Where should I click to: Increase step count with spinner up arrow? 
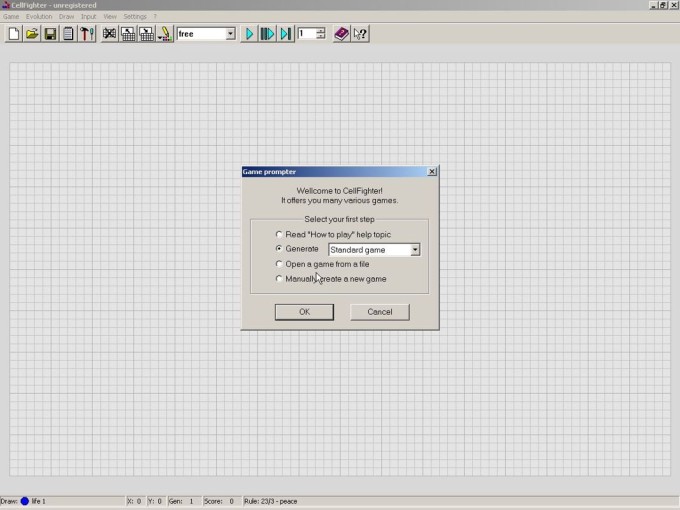tap(320, 31)
